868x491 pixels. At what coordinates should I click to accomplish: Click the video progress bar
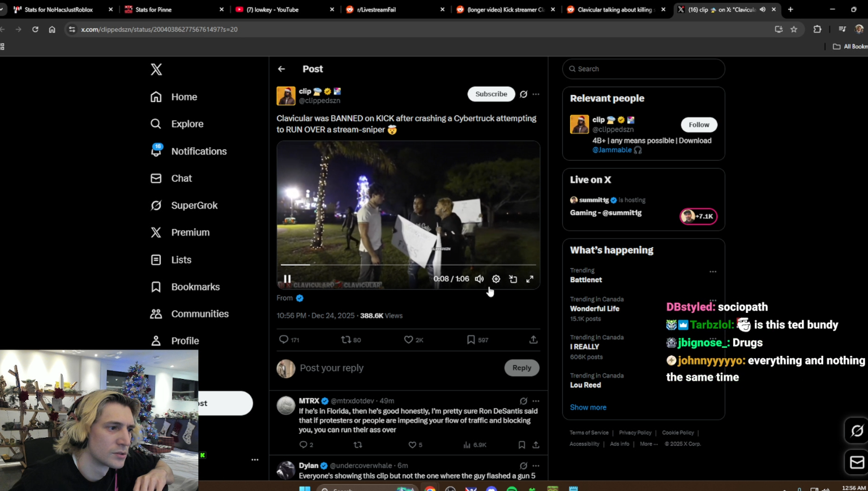click(408, 264)
